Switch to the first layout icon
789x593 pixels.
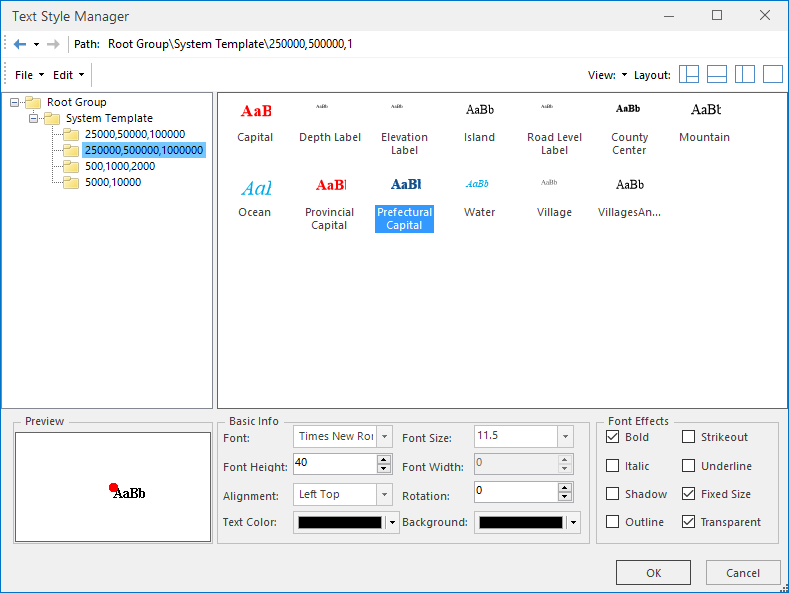point(689,75)
